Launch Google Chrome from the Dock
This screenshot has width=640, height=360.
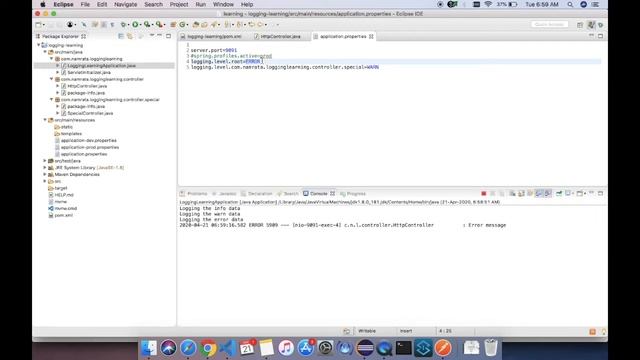pos(208,348)
